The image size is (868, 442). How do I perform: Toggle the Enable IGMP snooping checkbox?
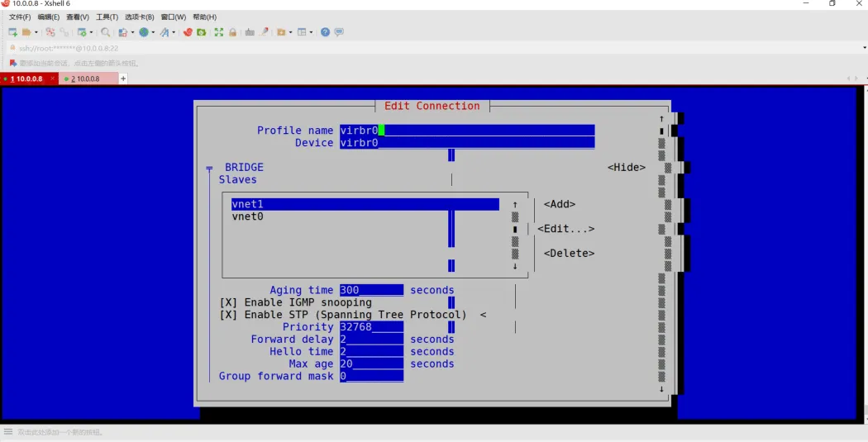[228, 302]
